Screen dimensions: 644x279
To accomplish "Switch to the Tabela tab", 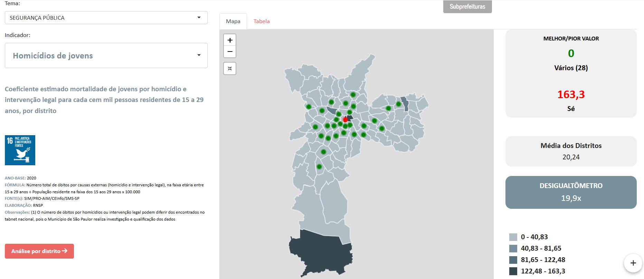I will coord(262,21).
